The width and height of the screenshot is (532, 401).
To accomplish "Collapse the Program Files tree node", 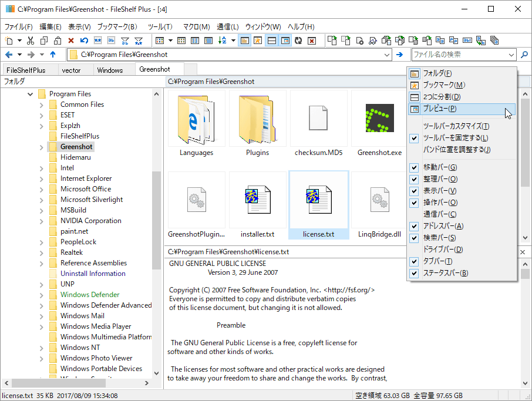I will [x=30, y=94].
